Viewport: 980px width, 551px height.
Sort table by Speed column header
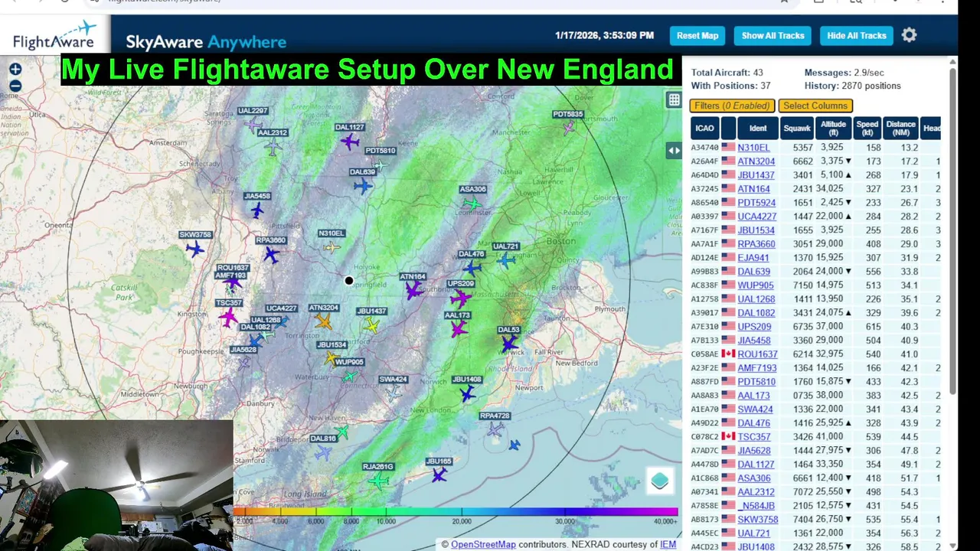point(867,128)
